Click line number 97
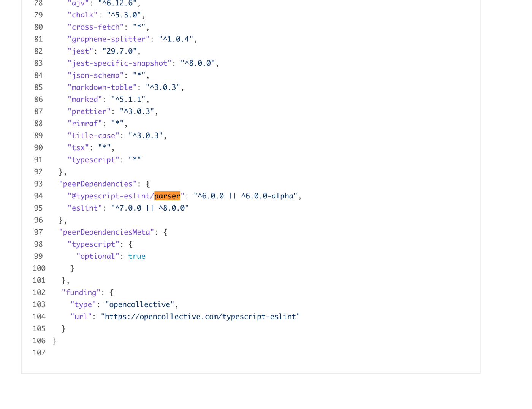 coord(38,232)
